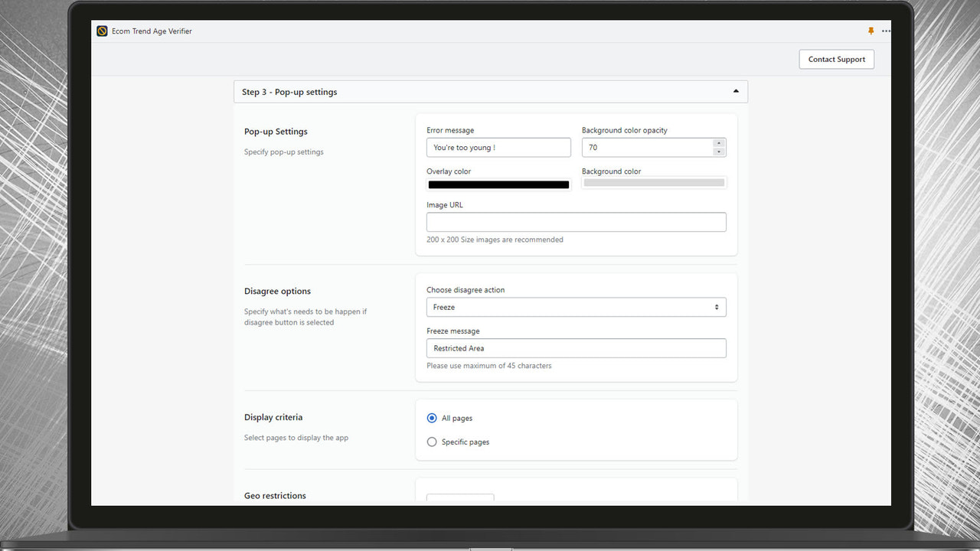Click the Geo restrictions section heading
Viewport: 980px width, 551px height.
275,495
